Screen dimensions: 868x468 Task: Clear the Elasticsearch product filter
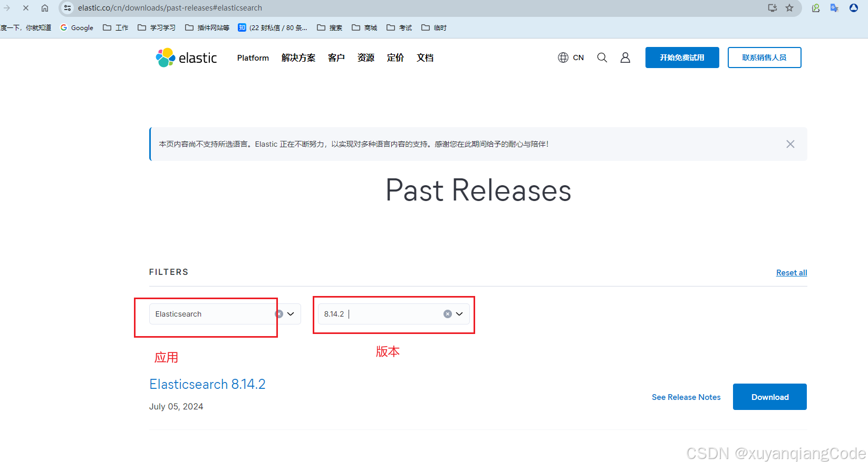click(x=279, y=314)
